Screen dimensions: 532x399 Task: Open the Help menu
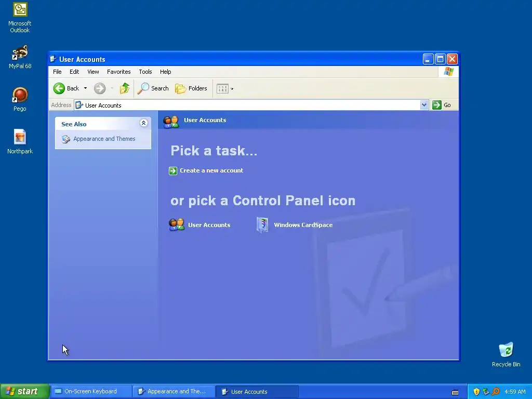[166, 72]
